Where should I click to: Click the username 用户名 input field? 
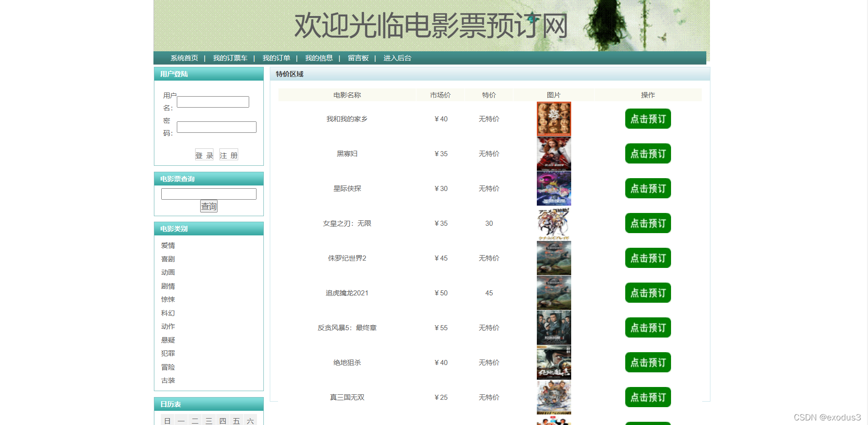(x=213, y=102)
